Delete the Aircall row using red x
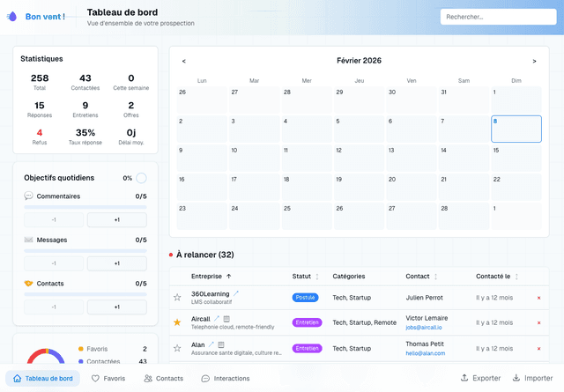564x392 pixels. (x=538, y=322)
